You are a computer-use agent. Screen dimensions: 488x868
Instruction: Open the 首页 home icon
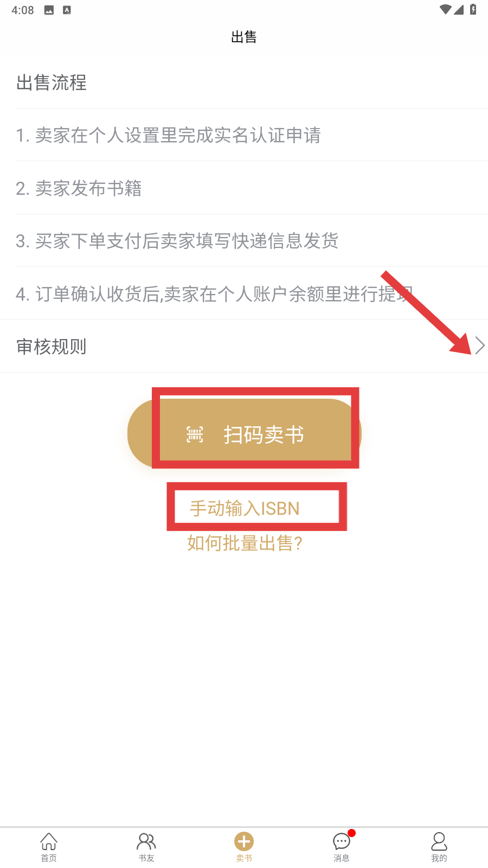(x=49, y=841)
